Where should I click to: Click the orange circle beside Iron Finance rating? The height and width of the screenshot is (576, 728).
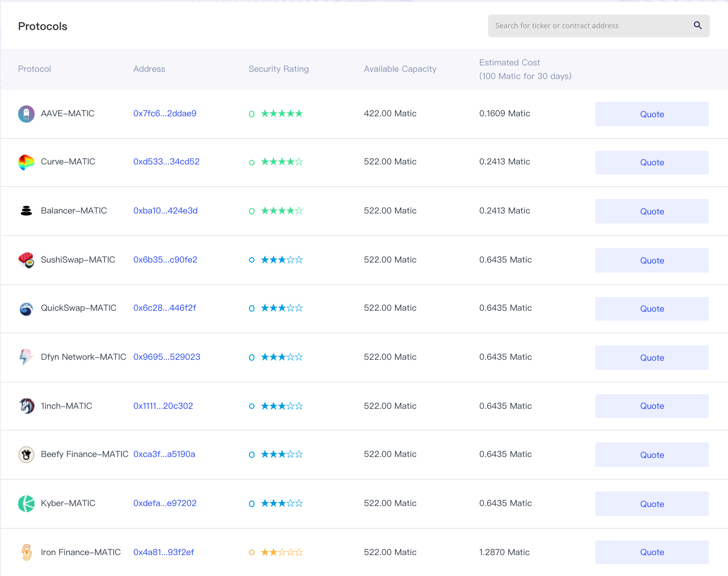click(x=252, y=552)
